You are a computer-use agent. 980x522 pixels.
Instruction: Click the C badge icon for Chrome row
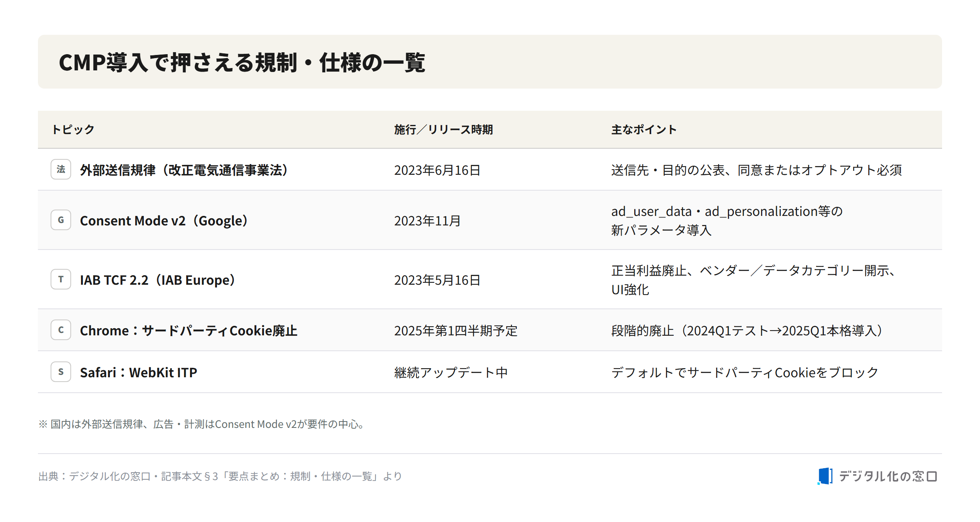(61, 330)
